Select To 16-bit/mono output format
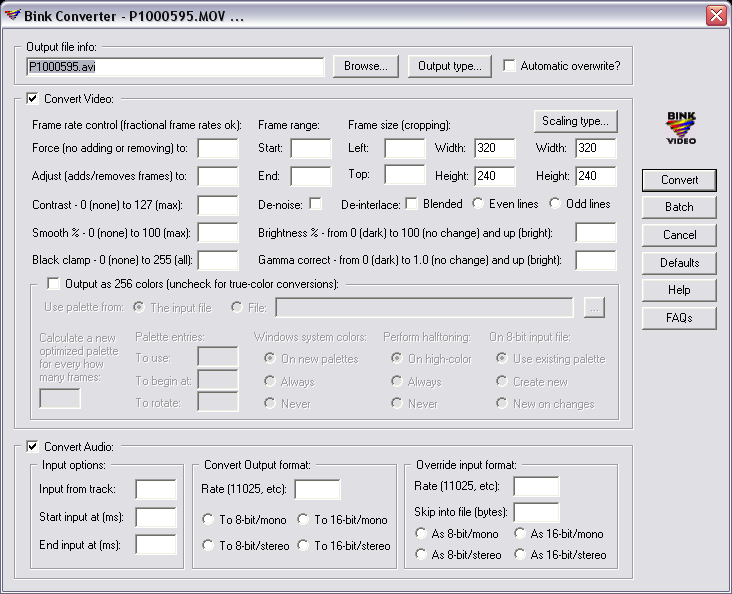 point(303,519)
